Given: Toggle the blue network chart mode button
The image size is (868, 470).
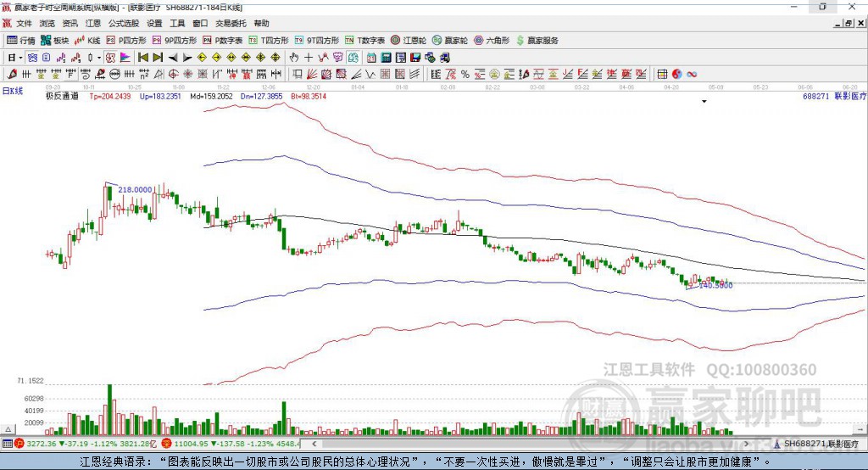Looking at the screenshot, I should pos(32,58).
